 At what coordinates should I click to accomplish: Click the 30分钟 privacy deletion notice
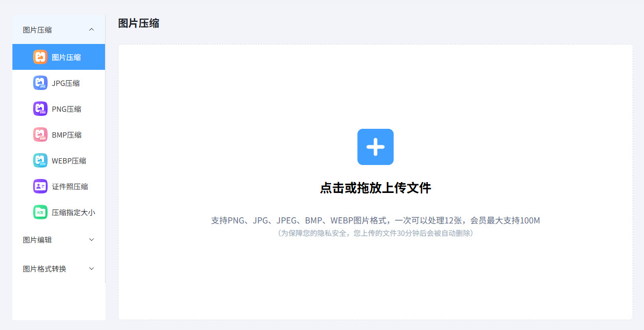click(376, 233)
